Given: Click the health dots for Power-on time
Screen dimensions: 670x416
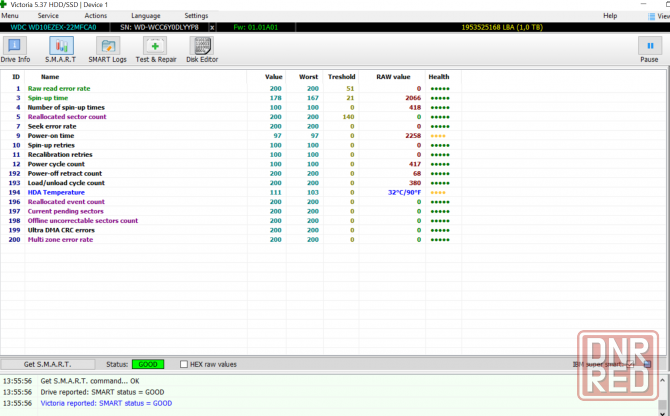Looking at the screenshot, I should (x=438, y=136).
